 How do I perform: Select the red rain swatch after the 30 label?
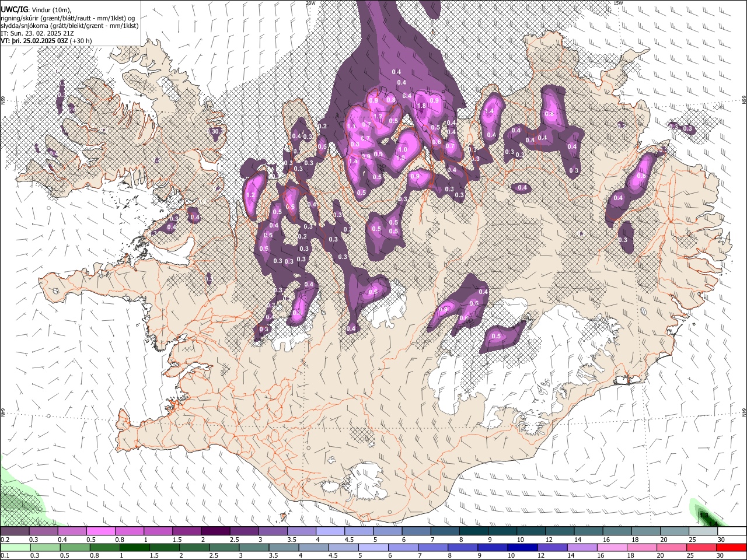click(x=731, y=548)
